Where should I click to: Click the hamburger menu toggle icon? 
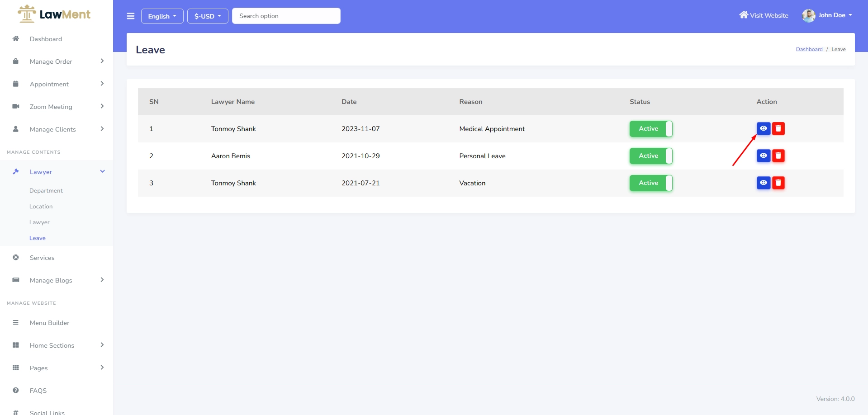(131, 16)
